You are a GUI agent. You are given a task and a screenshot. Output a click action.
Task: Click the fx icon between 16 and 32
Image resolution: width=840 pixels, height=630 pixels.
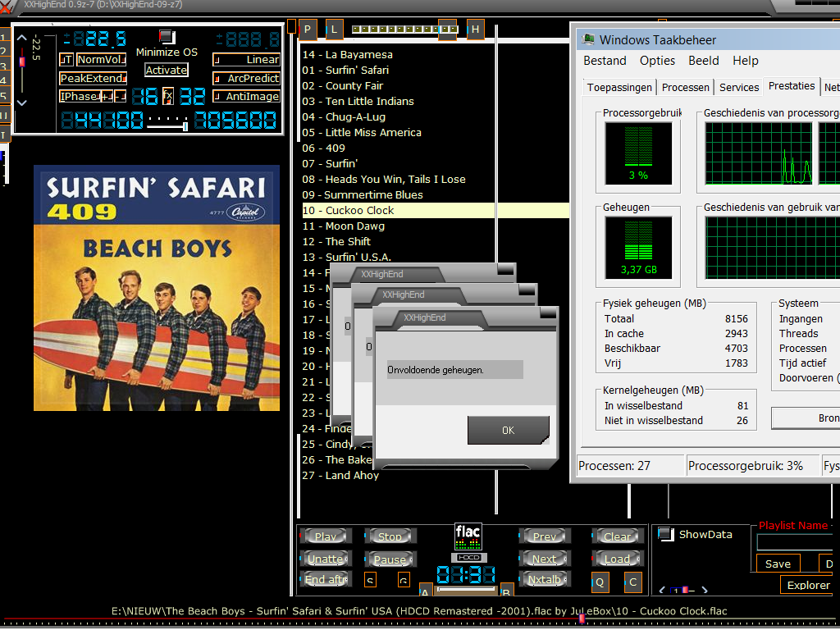(168, 97)
